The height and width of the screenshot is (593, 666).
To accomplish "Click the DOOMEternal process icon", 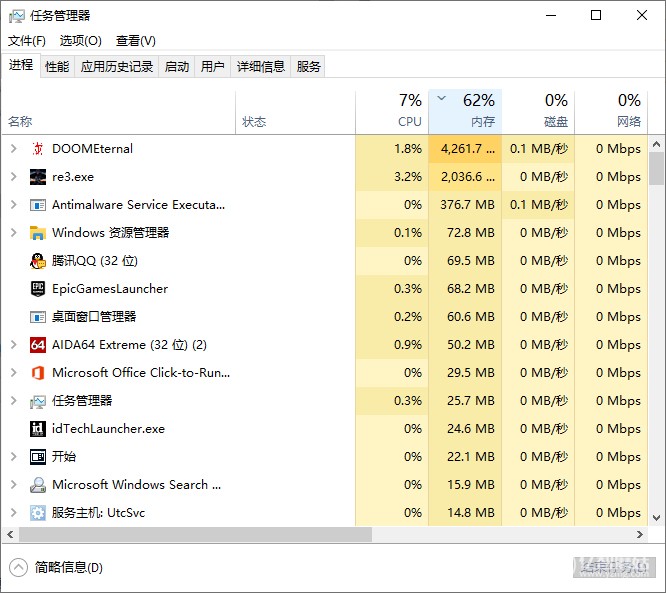I will [x=38, y=149].
